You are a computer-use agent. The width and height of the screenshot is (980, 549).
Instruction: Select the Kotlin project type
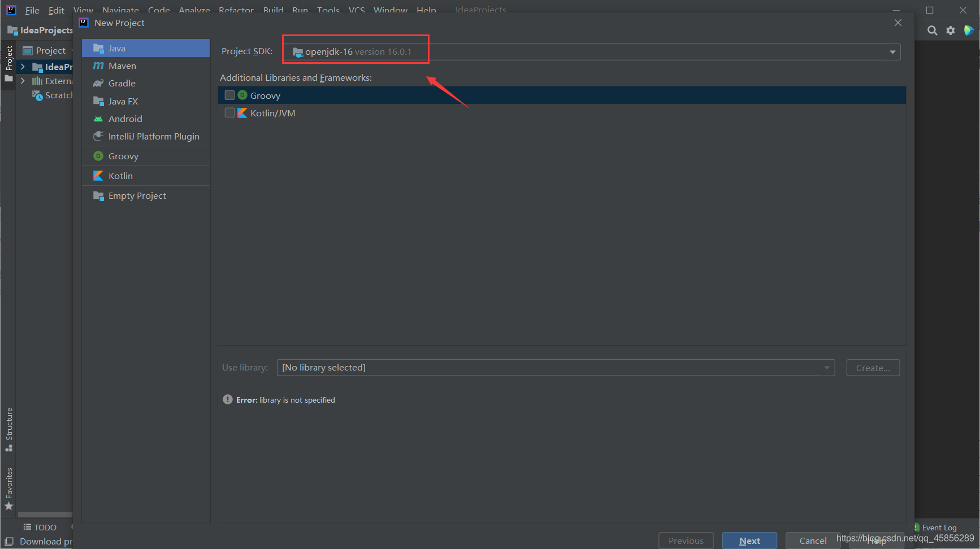(146, 176)
